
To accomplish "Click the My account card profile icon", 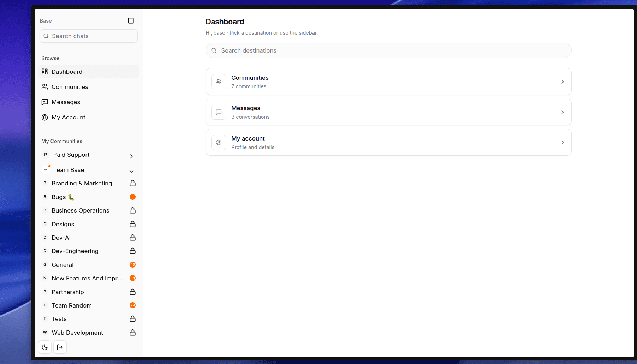I will (x=219, y=143).
